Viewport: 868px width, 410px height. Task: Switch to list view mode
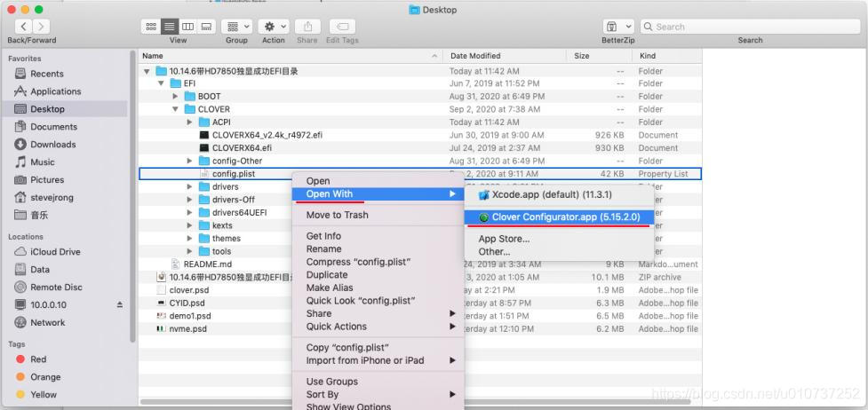170,26
